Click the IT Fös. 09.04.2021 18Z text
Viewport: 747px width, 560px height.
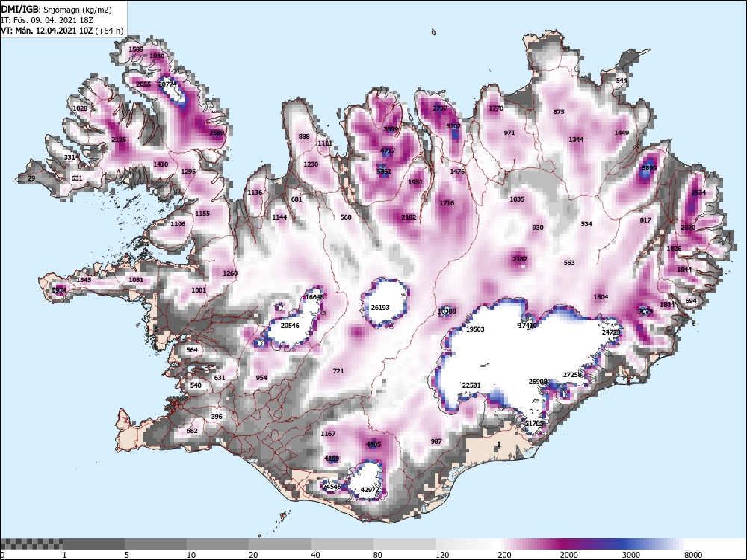click(x=46, y=20)
